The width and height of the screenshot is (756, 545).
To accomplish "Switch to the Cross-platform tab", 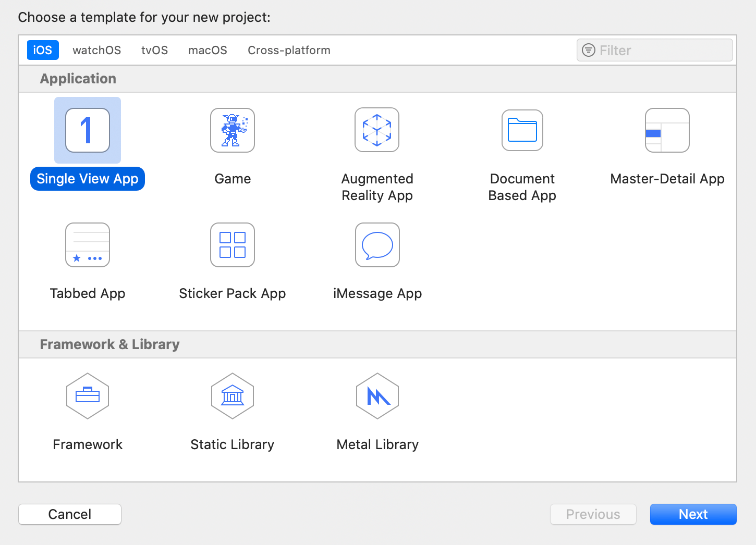I will (x=289, y=50).
